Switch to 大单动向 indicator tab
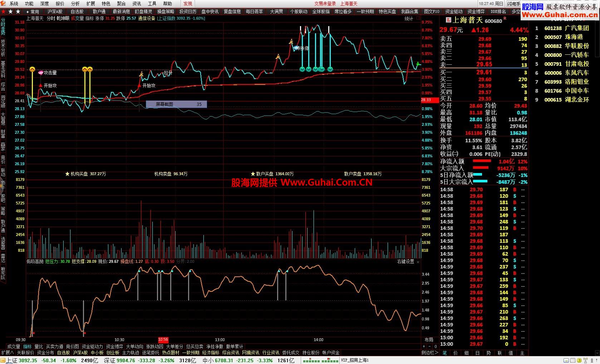Screen dimensions: 600x364 coord(134,346)
